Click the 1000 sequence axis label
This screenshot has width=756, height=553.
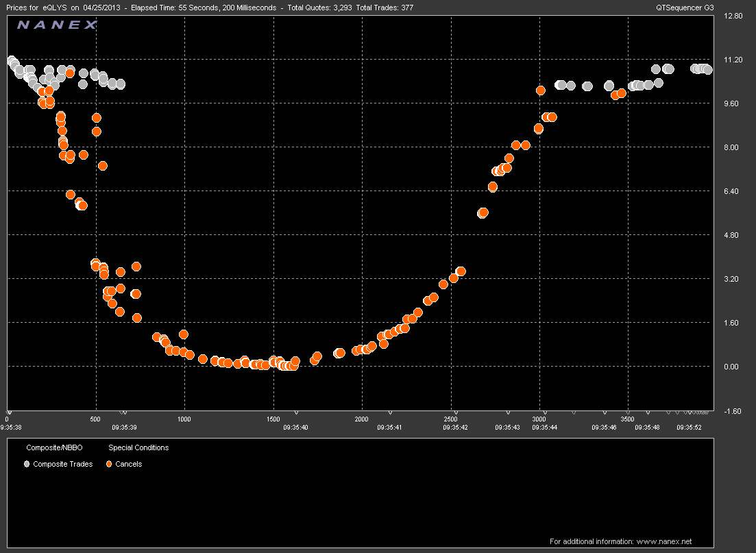pos(184,419)
